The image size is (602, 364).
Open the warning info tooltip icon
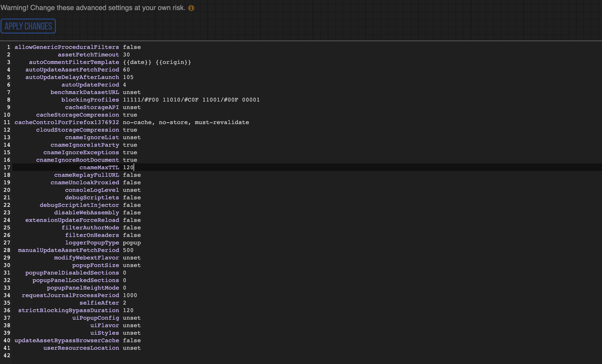pos(191,8)
